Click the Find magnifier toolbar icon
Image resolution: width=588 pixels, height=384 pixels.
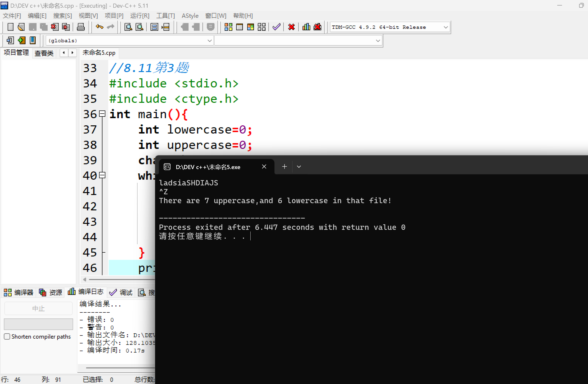click(128, 27)
